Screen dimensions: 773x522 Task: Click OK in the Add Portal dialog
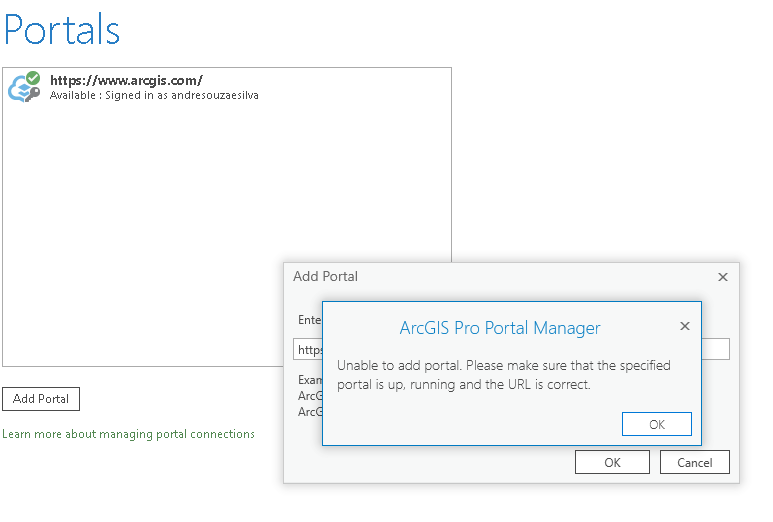click(612, 462)
